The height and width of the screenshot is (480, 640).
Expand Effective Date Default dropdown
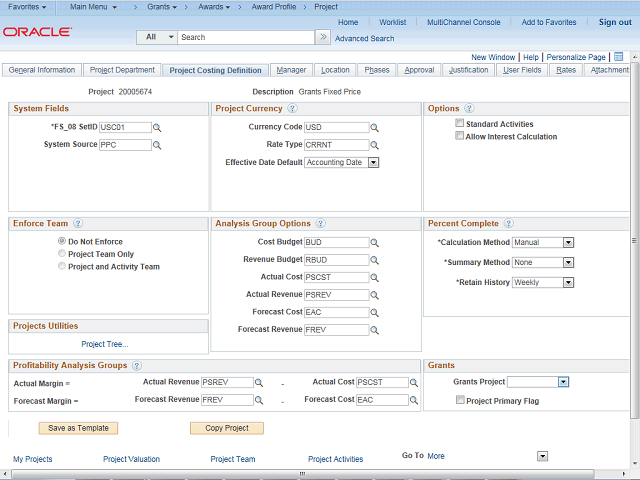373,162
